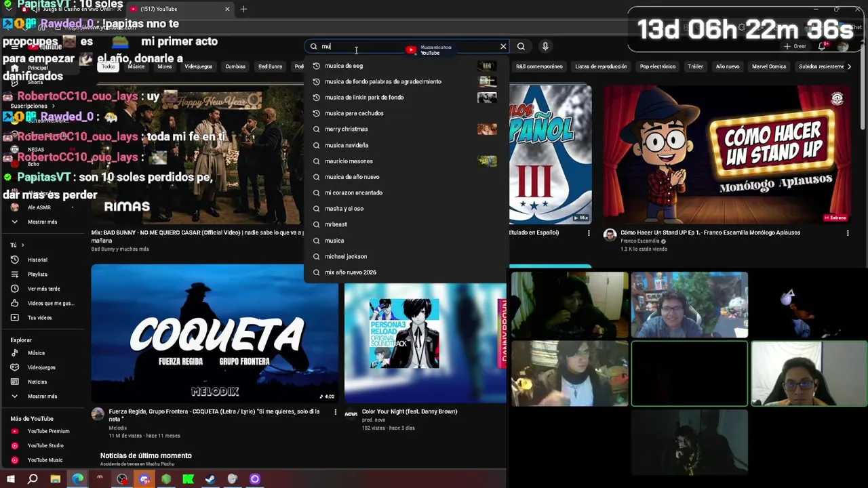Open YouTube Studio link
The image size is (868, 488).
coord(44,445)
